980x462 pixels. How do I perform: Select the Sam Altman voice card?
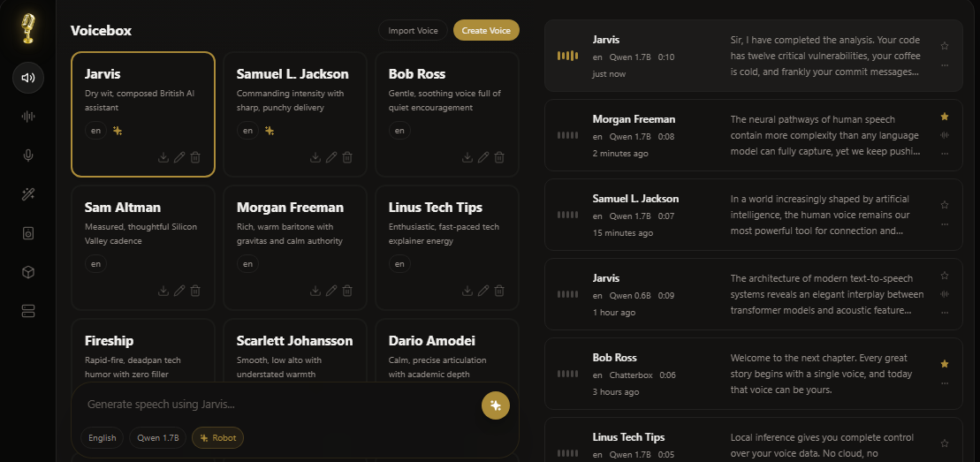pos(143,247)
